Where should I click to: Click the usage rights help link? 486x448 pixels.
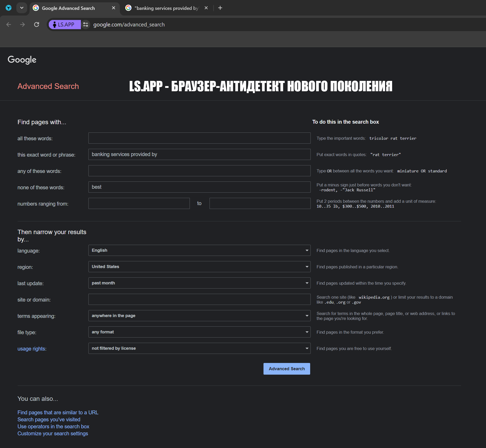click(31, 349)
